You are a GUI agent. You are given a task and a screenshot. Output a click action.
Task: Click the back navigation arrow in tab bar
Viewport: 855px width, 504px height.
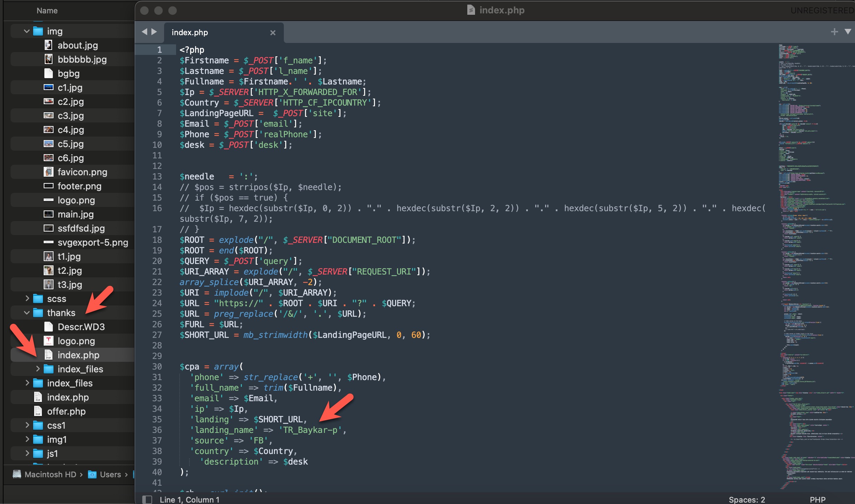(144, 32)
